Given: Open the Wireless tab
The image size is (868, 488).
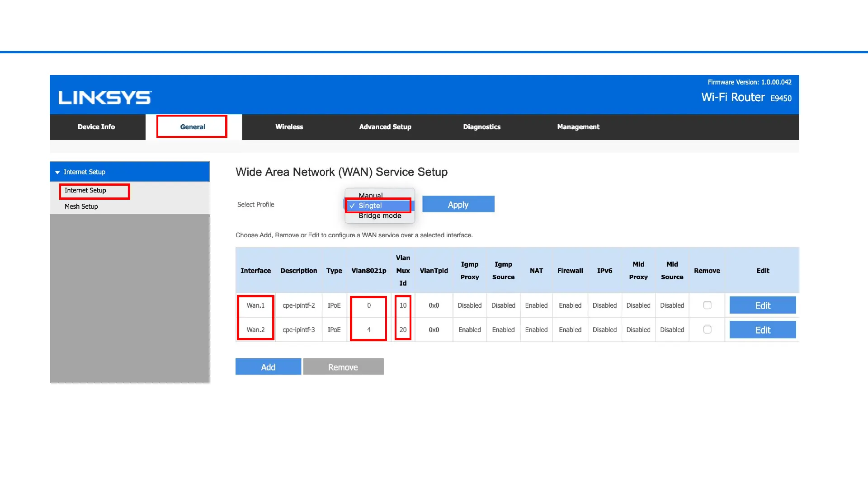Looking at the screenshot, I should 289,127.
